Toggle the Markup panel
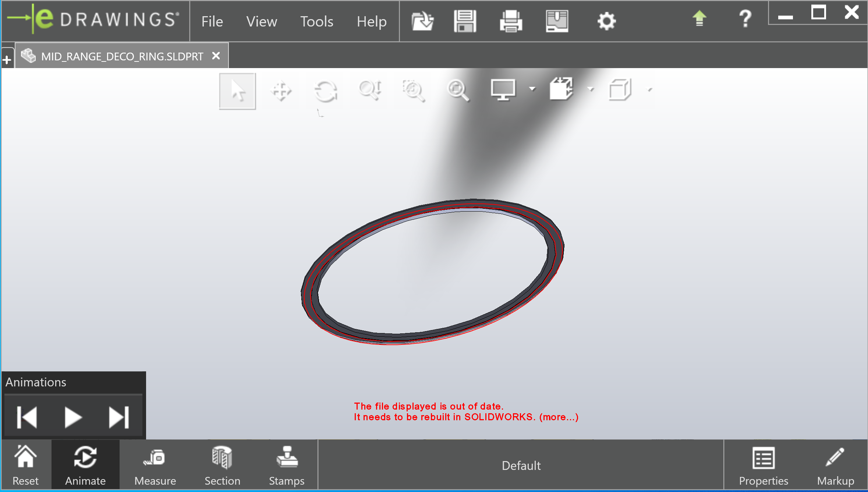This screenshot has width=868, height=492. 835,465
